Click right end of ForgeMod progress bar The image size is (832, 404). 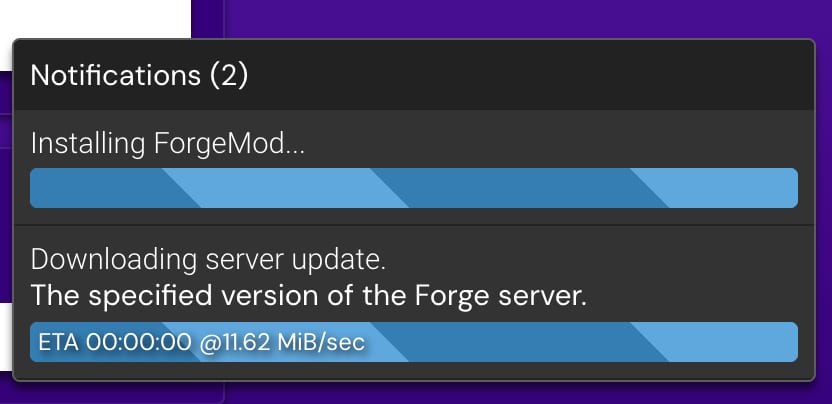click(x=788, y=188)
